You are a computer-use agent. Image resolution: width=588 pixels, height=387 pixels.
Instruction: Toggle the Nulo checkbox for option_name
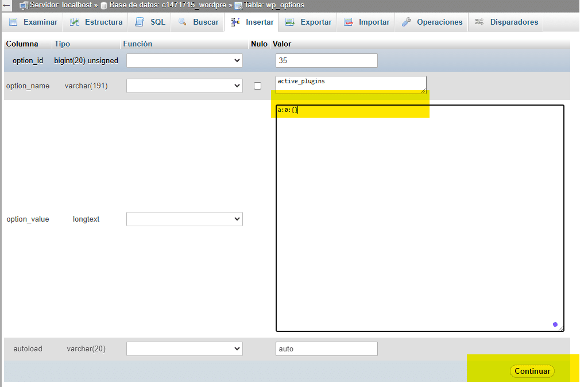point(257,86)
